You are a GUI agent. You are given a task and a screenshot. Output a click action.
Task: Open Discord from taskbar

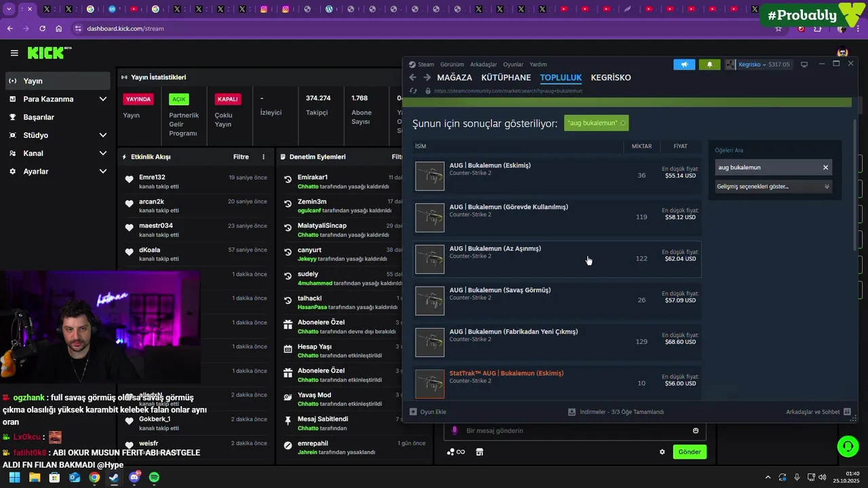pyautogui.click(x=134, y=477)
